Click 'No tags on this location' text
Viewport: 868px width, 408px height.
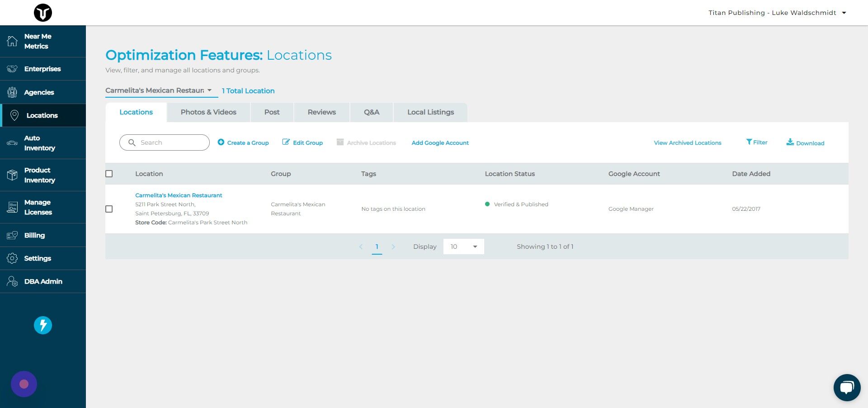tap(393, 209)
